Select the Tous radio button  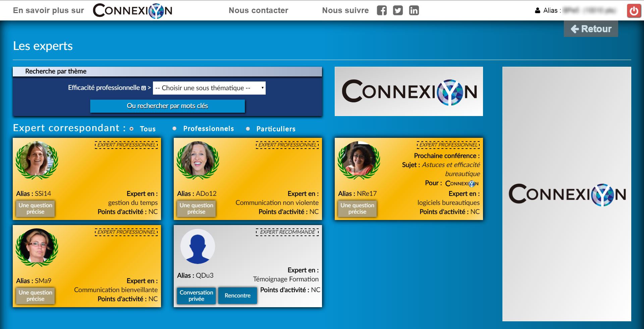[x=131, y=129]
